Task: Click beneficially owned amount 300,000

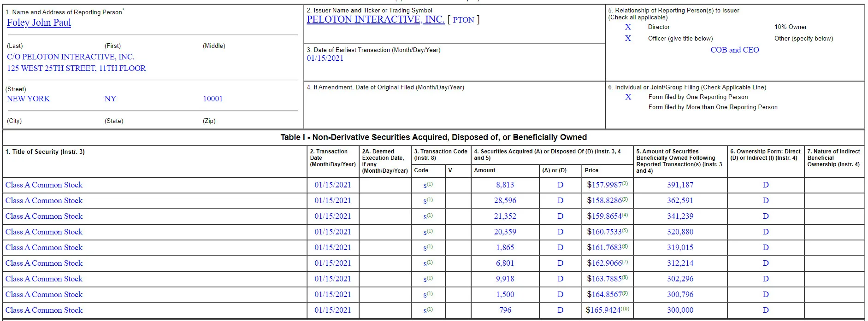Action: [x=680, y=310]
